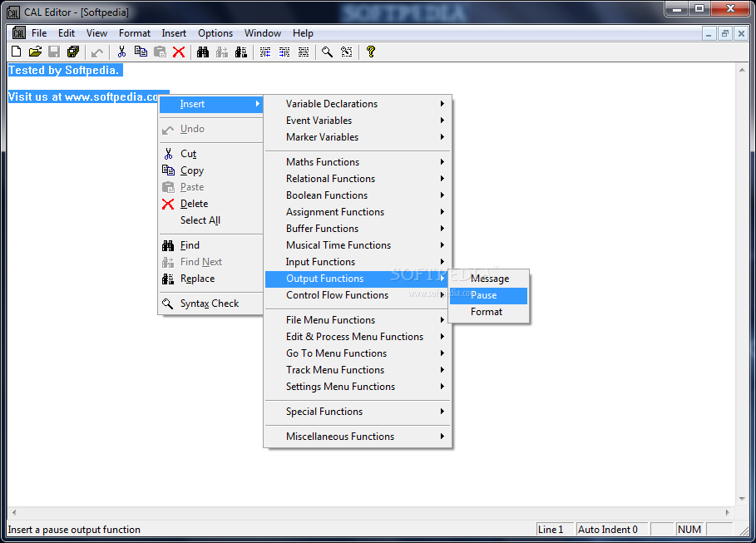Expand the Input Functions submenu
The height and width of the screenshot is (543, 756).
coord(358,262)
